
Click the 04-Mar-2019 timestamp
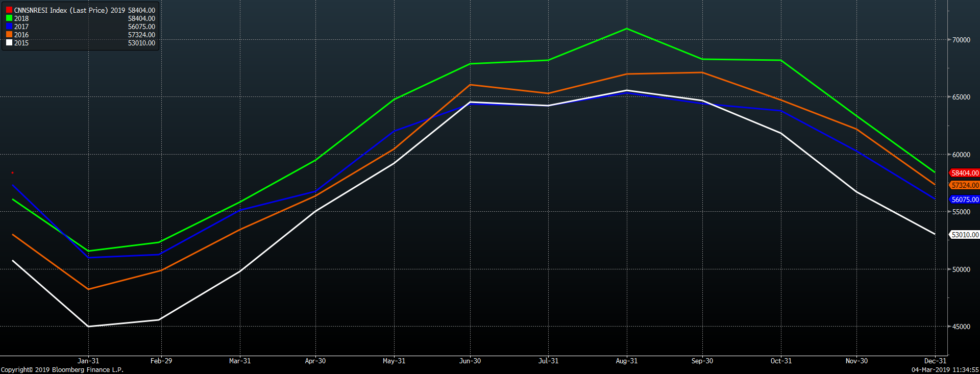(945, 369)
